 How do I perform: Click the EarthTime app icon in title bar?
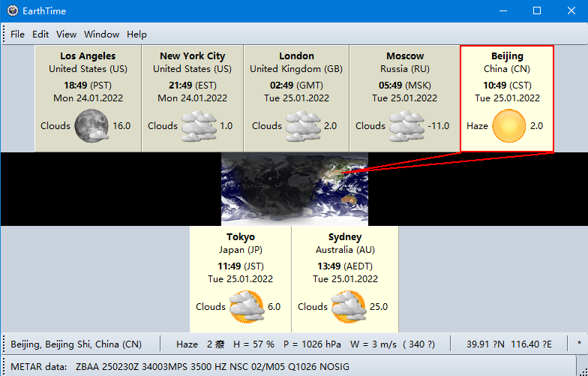12,11
